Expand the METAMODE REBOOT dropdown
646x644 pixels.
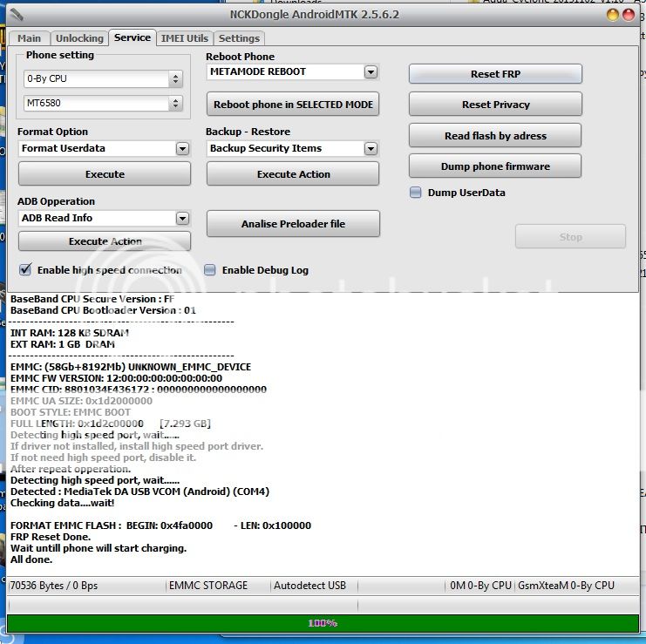coord(371,72)
